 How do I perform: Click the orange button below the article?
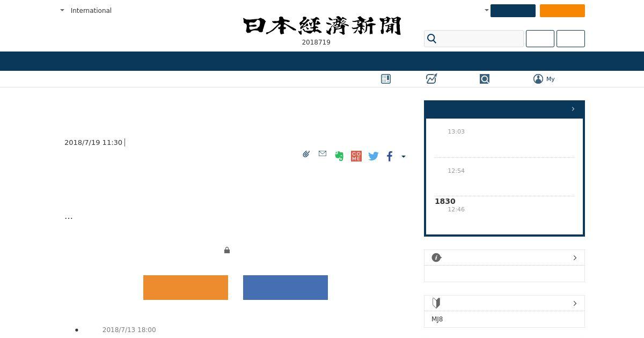tap(186, 288)
